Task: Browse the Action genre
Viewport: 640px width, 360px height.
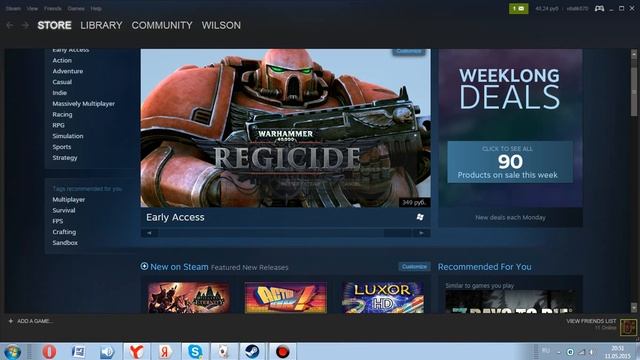Action: pyautogui.click(x=62, y=60)
